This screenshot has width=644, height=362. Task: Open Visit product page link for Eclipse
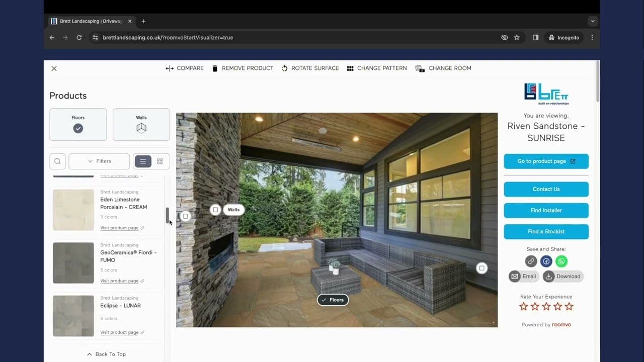click(119, 332)
